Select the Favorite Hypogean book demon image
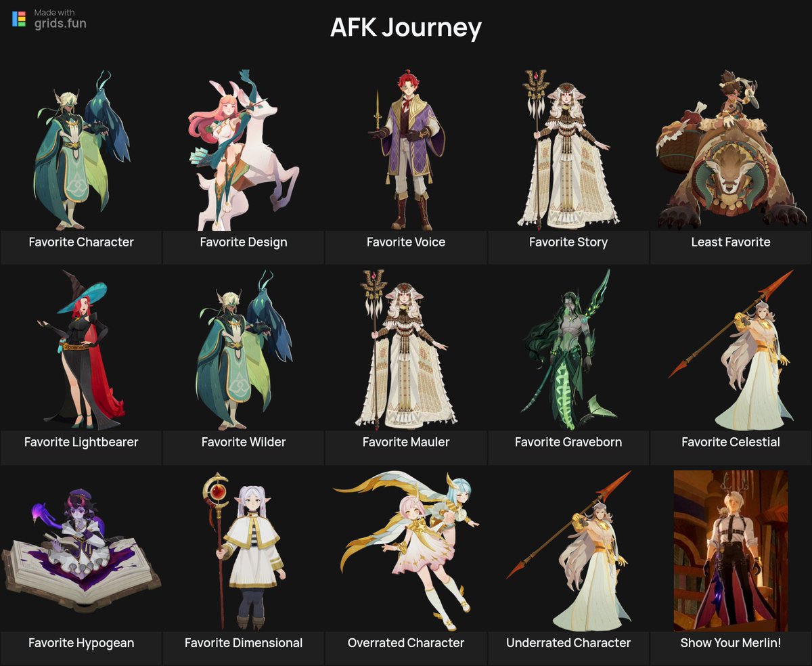This screenshot has width=812, height=666. 81,550
